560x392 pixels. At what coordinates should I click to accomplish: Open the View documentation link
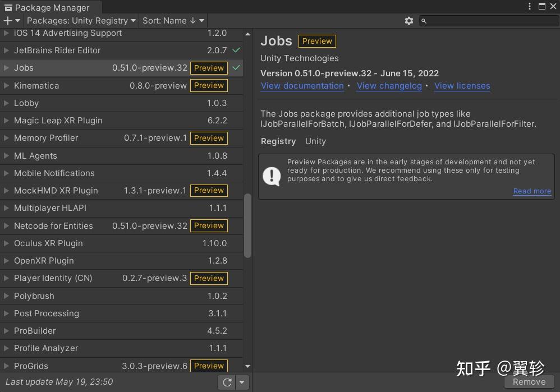click(302, 86)
